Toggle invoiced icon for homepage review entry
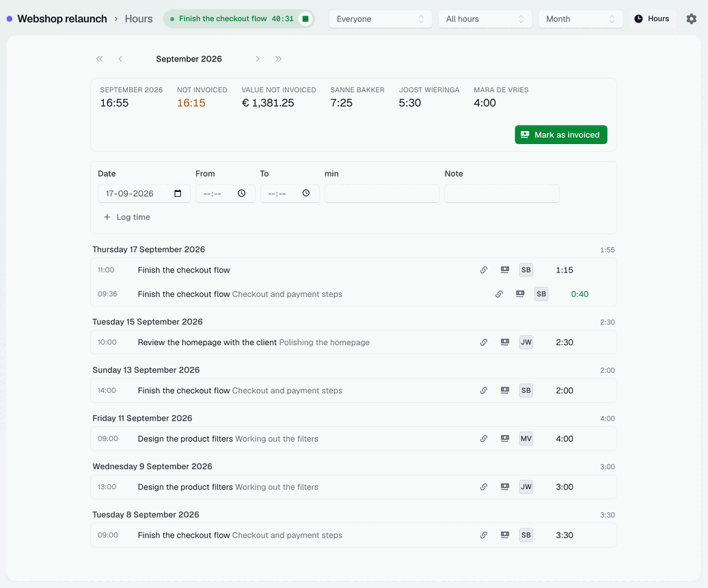The height and width of the screenshot is (588, 708). pyautogui.click(x=505, y=342)
